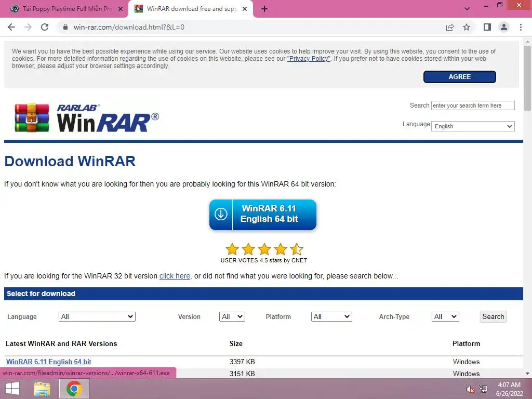Focus the site search field
Viewport: 532px width, 399px height.
[x=473, y=105]
